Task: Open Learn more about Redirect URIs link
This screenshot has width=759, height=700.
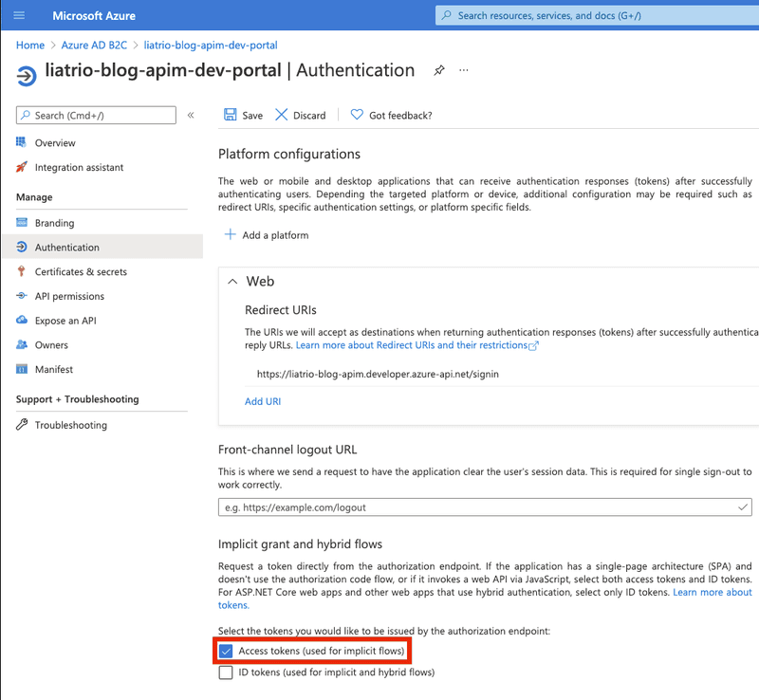Action: [x=412, y=345]
